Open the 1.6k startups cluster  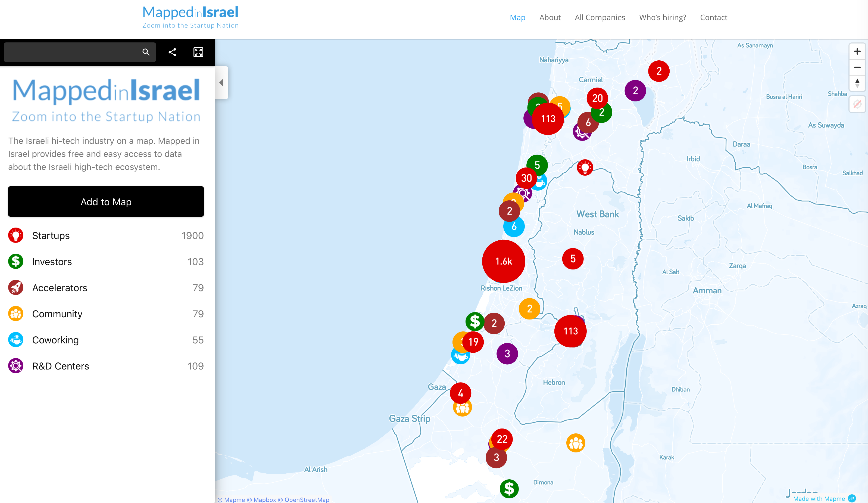(x=504, y=261)
